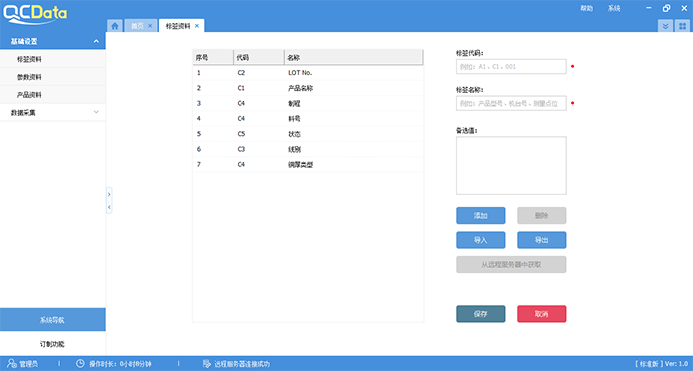This screenshot has height=371, width=693.
Task: Sort by the 代码 column header
Action: point(259,57)
